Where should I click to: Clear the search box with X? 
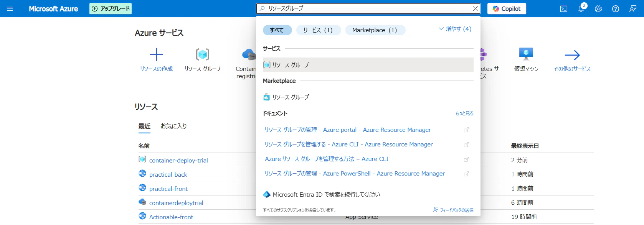475,8
